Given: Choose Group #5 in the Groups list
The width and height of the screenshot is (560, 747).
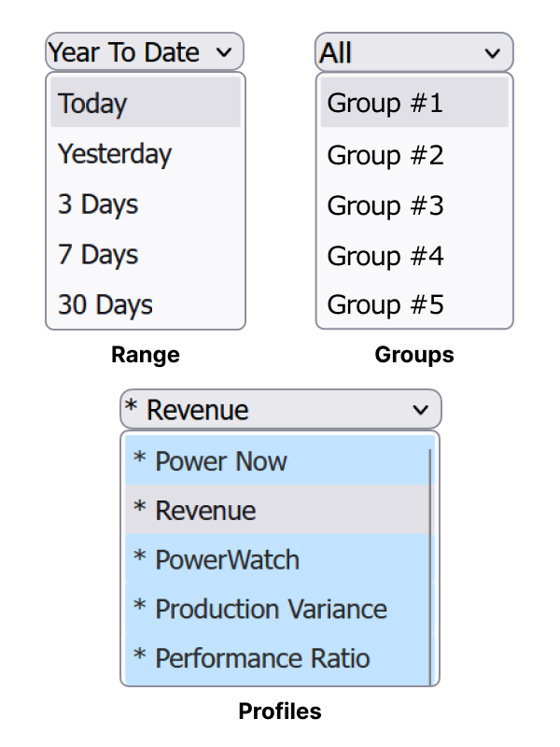Looking at the screenshot, I should (x=384, y=304).
